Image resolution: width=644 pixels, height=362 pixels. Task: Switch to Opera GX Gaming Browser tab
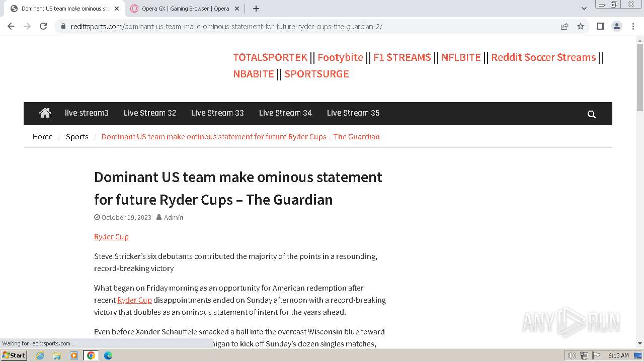tap(185, 9)
